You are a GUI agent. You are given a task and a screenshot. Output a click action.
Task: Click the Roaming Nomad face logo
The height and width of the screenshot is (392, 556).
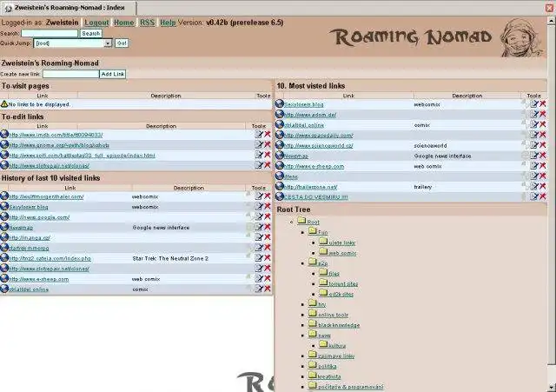click(521, 38)
